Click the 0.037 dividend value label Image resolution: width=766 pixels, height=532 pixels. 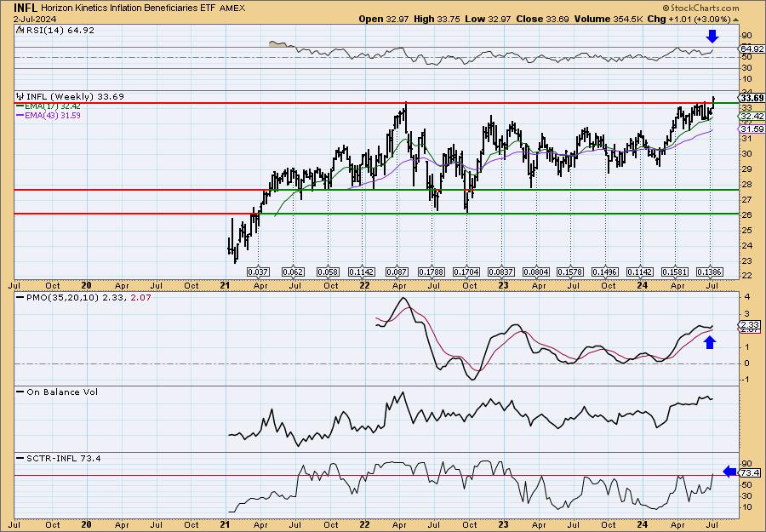[258, 272]
